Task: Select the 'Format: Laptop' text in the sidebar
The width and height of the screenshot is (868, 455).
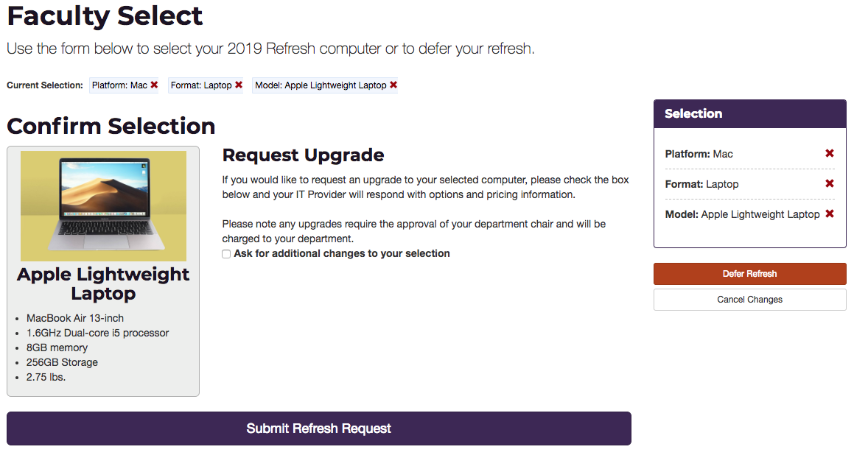Action: [701, 184]
